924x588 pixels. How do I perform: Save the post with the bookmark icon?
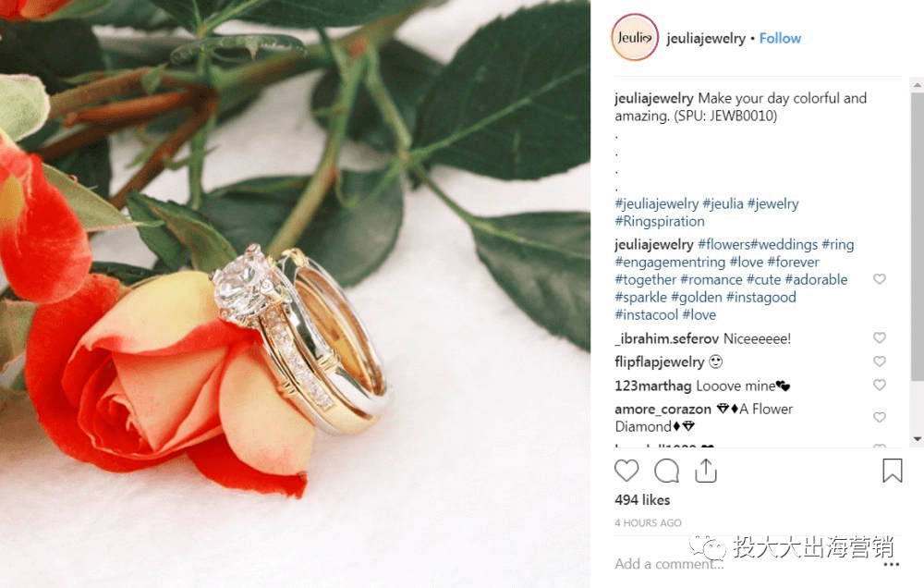893,471
